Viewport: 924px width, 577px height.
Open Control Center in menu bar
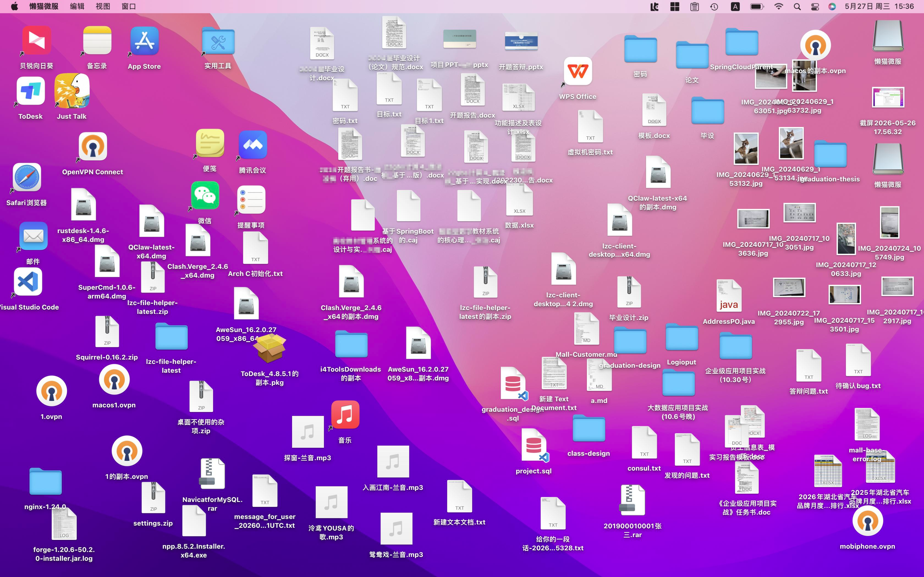pos(815,6)
